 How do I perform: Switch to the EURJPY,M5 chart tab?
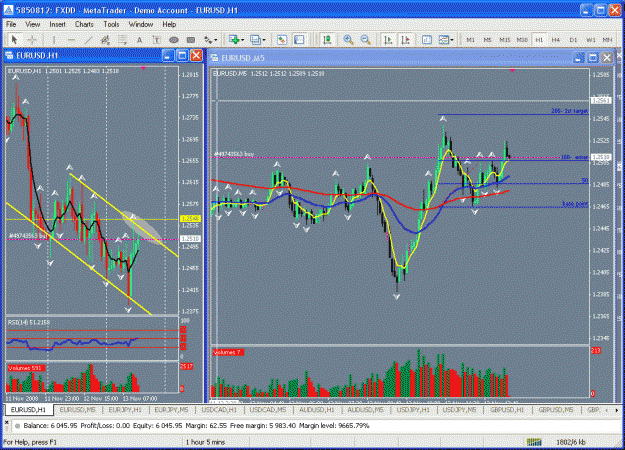coord(171,410)
